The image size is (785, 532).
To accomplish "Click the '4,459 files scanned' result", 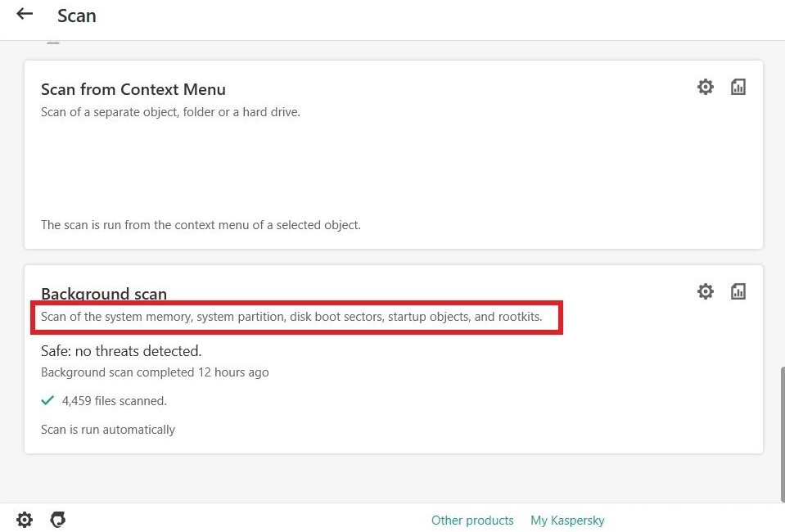I will click(x=114, y=401).
